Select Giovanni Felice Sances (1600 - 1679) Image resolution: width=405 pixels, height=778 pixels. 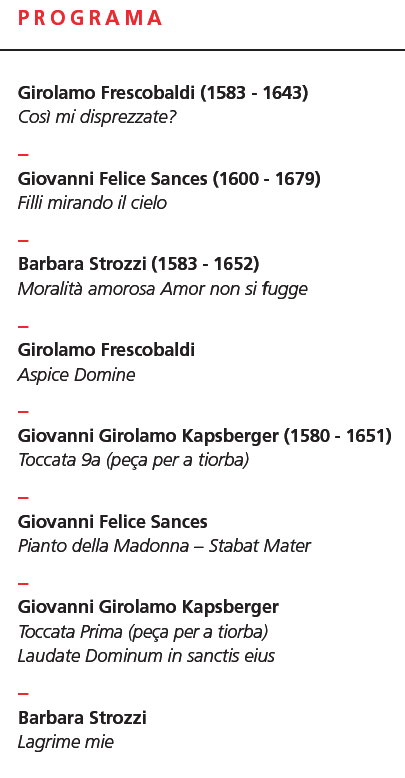pyautogui.click(x=169, y=179)
